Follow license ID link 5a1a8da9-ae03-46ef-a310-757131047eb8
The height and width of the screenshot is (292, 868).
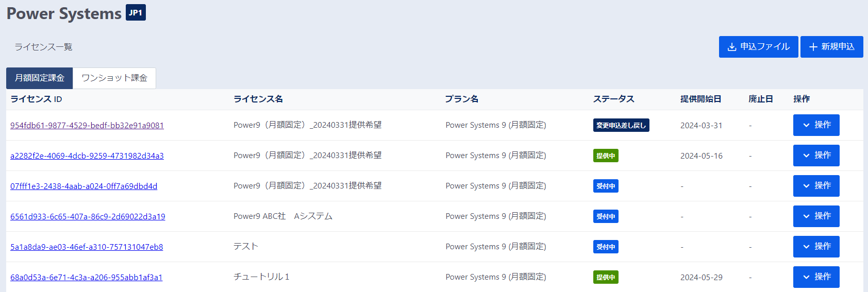pos(87,247)
